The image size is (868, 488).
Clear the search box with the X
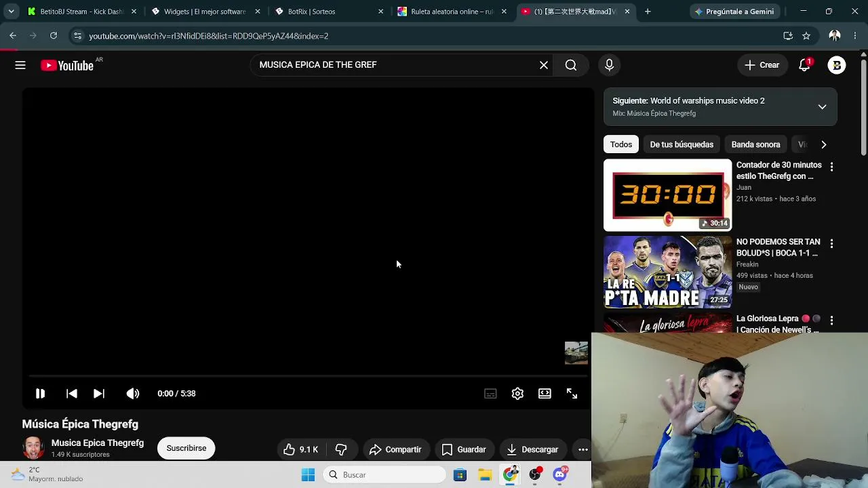tap(544, 65)
